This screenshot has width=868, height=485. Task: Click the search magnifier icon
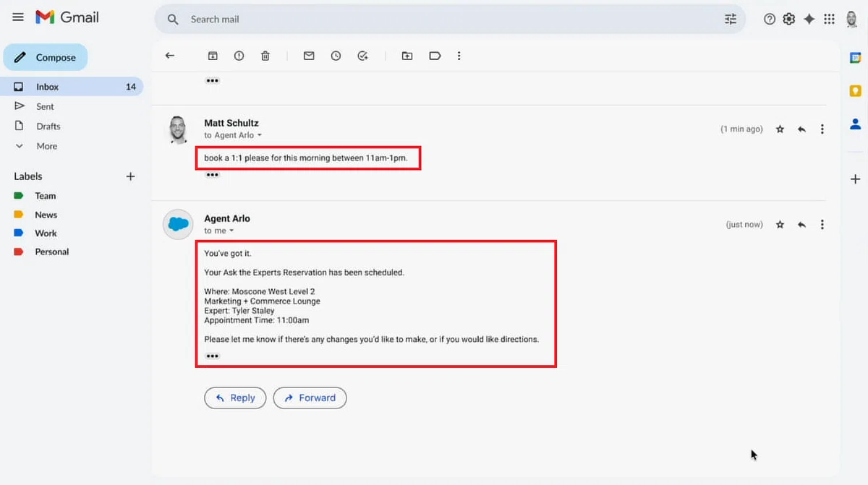pyautogui.click(x=173, y=20)
